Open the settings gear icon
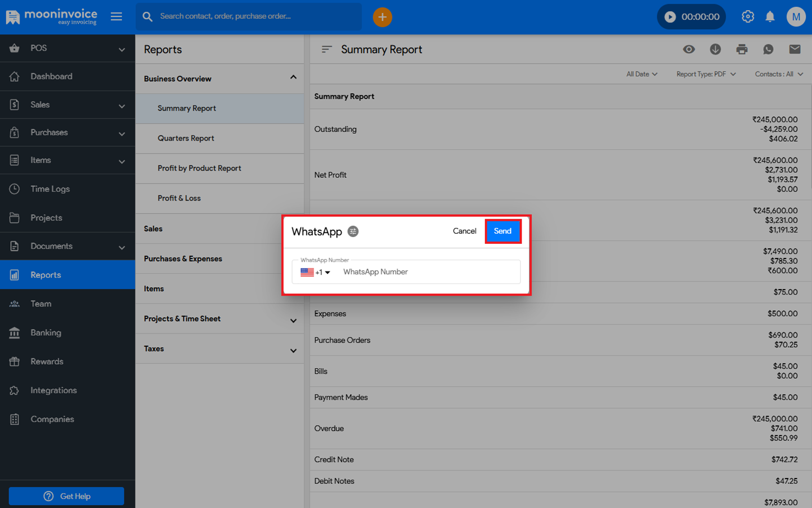 tap(748, 17)
